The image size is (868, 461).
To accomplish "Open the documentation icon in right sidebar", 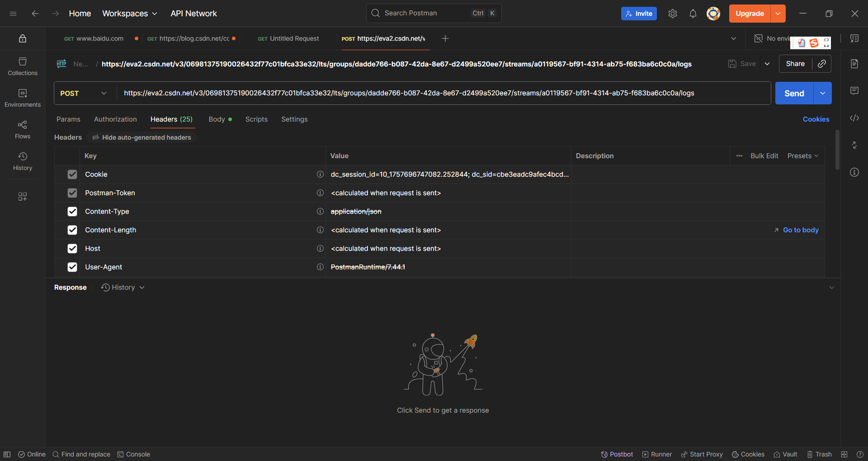I will click(x=854, y=64).
